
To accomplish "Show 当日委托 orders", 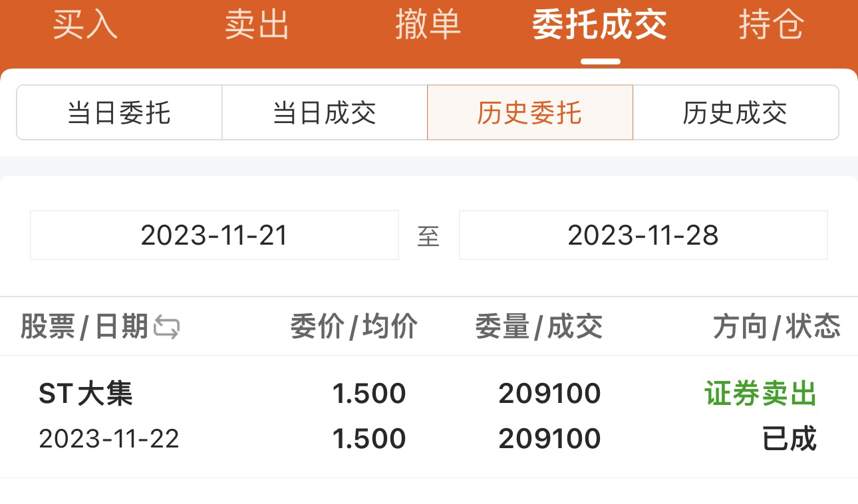I will [119, 112].
